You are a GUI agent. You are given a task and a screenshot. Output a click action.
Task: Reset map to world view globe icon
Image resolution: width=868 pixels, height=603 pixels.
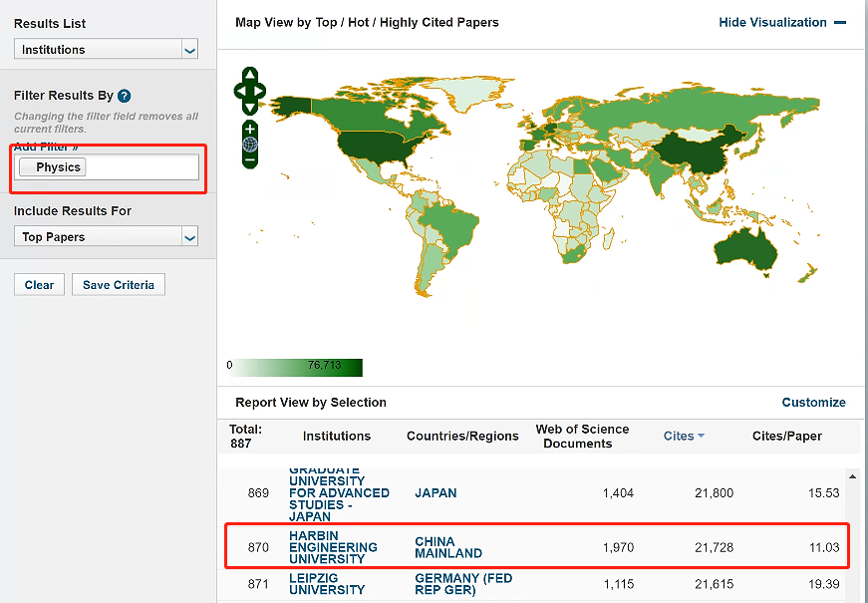(x=250, y=145)
